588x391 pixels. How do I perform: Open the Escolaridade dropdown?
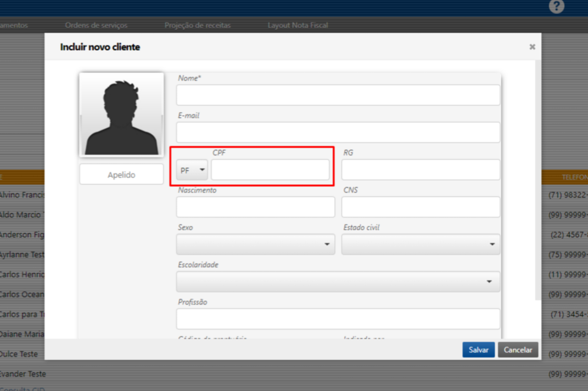[x=338, y=281]
